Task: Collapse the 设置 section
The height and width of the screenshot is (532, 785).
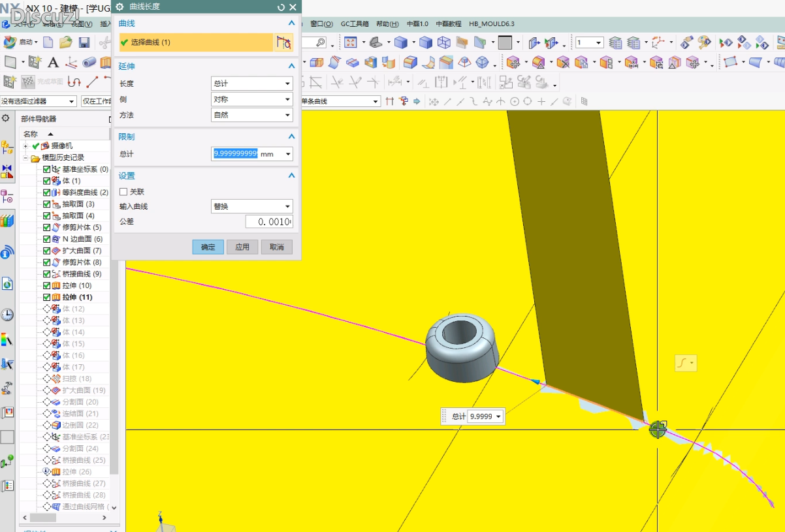Action: click(291, 176)
